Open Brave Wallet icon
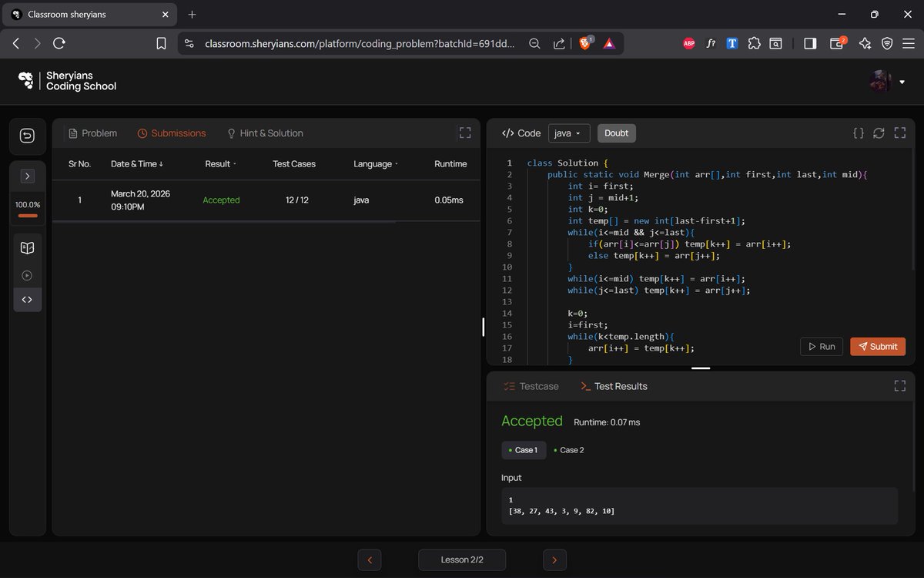Screen dimensions: 924x578 [838, 43]
